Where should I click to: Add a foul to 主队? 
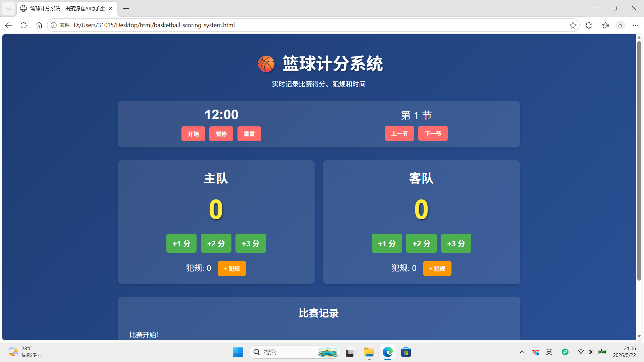(x=232, y=268)
